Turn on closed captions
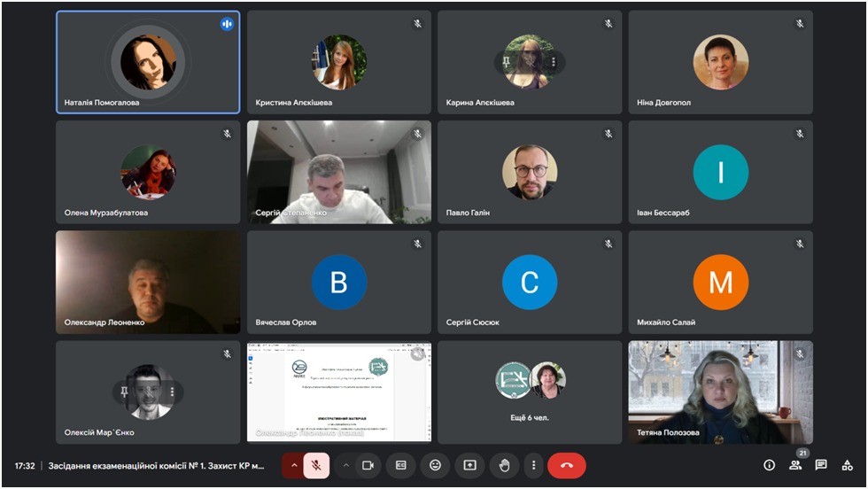 (401, 465)
